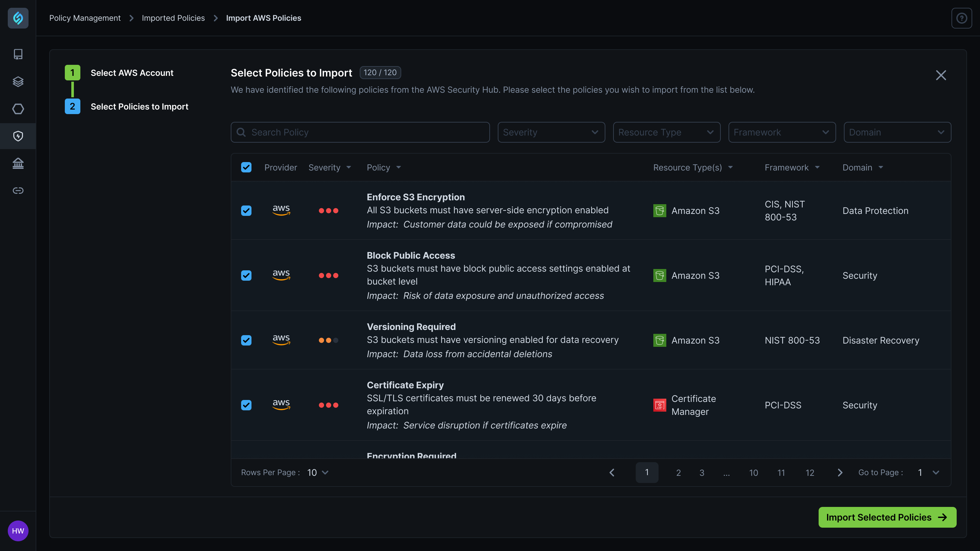This screenshot has width=980, height=551.
Task: Open the bank governance sidebar icon
Action: click(x=18, y=163)
